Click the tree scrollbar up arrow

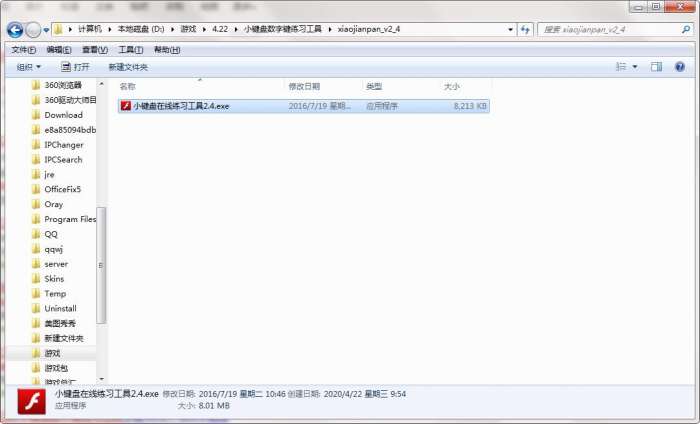(101, 84)
